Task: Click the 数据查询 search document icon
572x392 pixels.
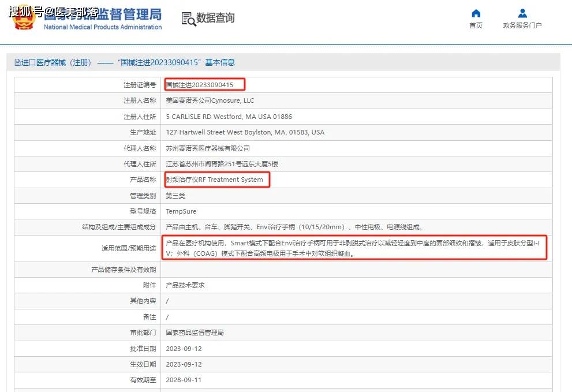Action: (189, 18)
